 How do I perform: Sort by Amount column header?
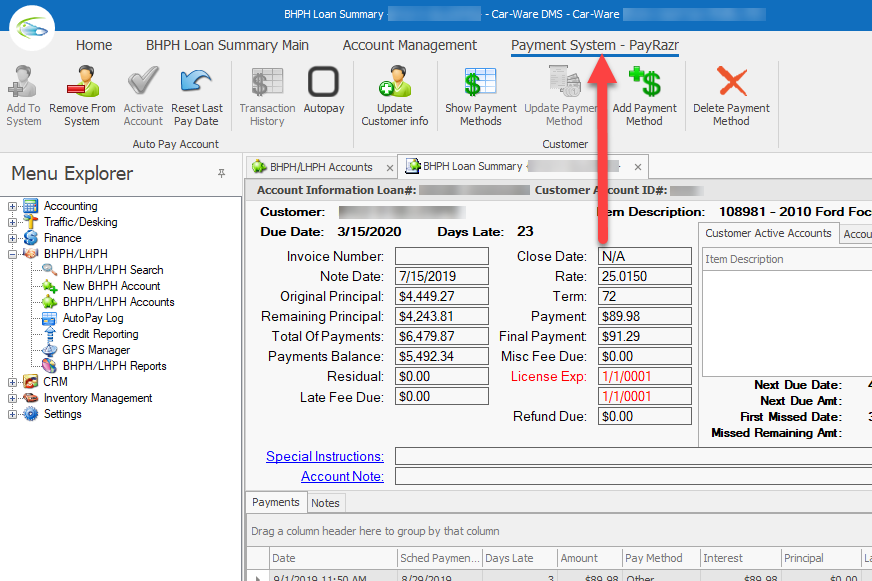589,558
